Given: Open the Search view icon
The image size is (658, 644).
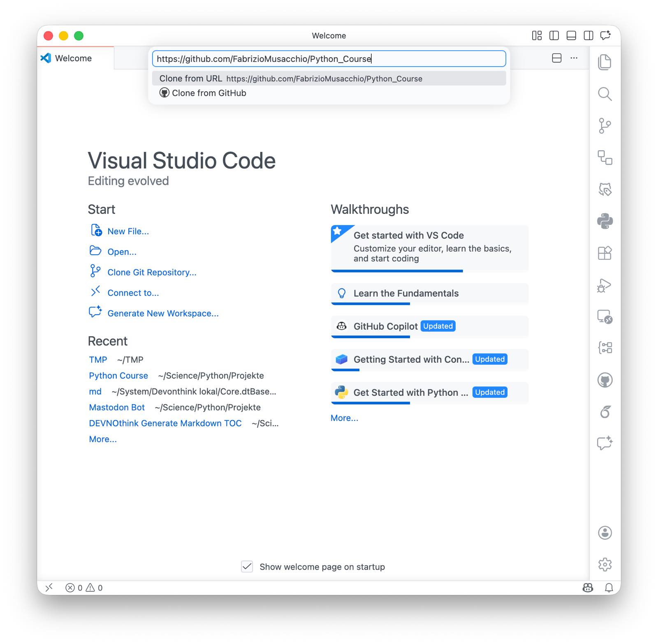Looking at the screenshot, I should 605,94.
